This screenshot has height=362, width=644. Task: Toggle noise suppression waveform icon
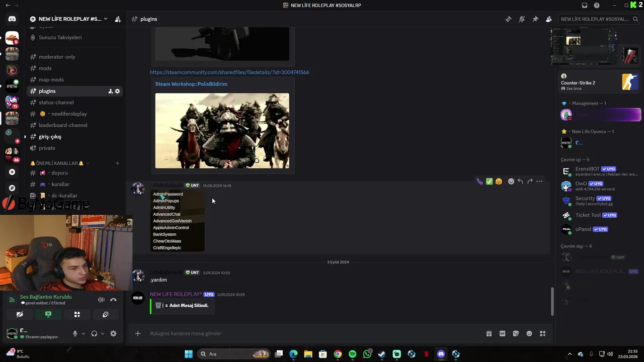[101, 300]
